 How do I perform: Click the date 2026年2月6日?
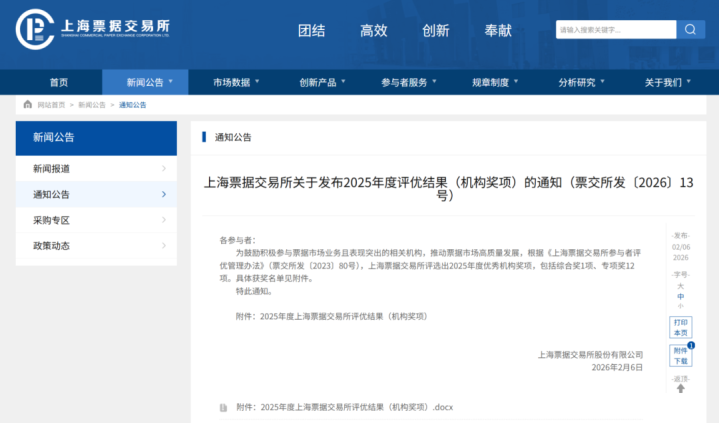pyautogui.click(x=617, y=367)
